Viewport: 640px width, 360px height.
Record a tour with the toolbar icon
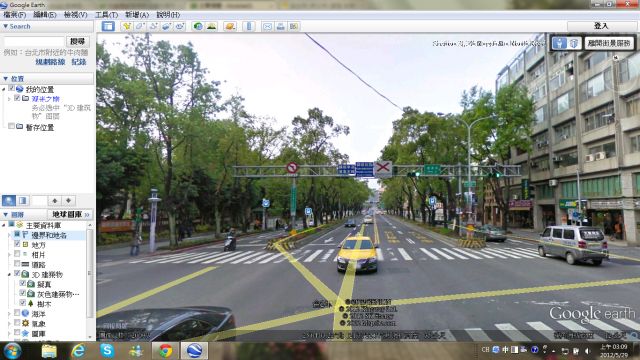pos(180,26)
